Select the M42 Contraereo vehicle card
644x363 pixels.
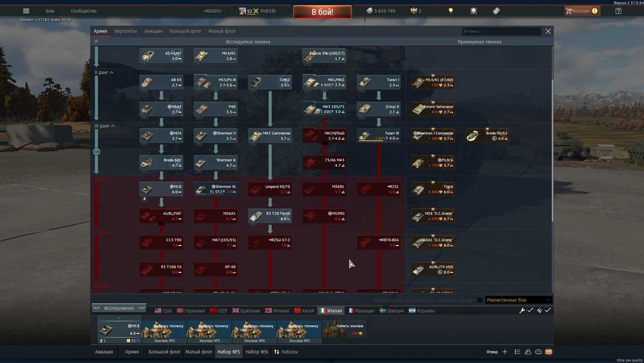click(270, 135)
